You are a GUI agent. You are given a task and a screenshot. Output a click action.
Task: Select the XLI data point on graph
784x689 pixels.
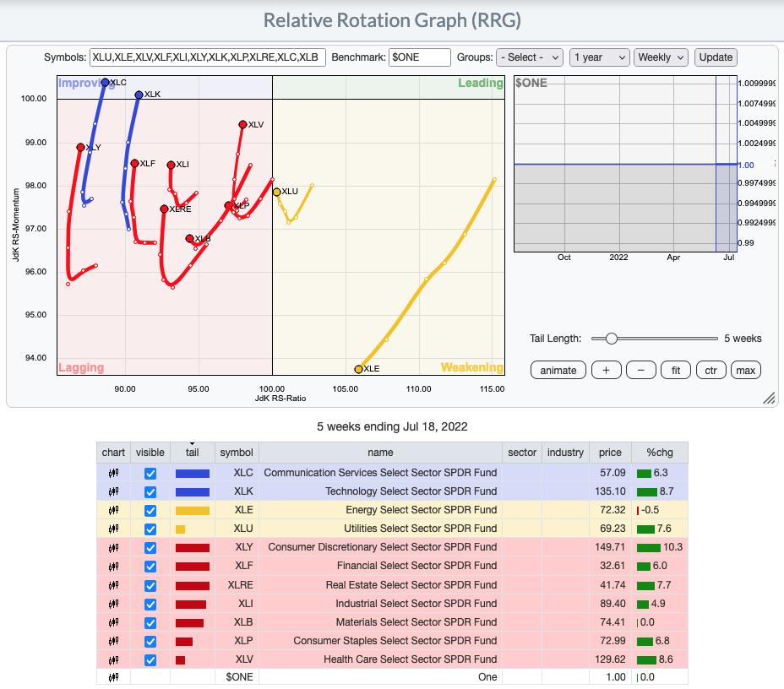pyautogui.click(x=171, y=165)
